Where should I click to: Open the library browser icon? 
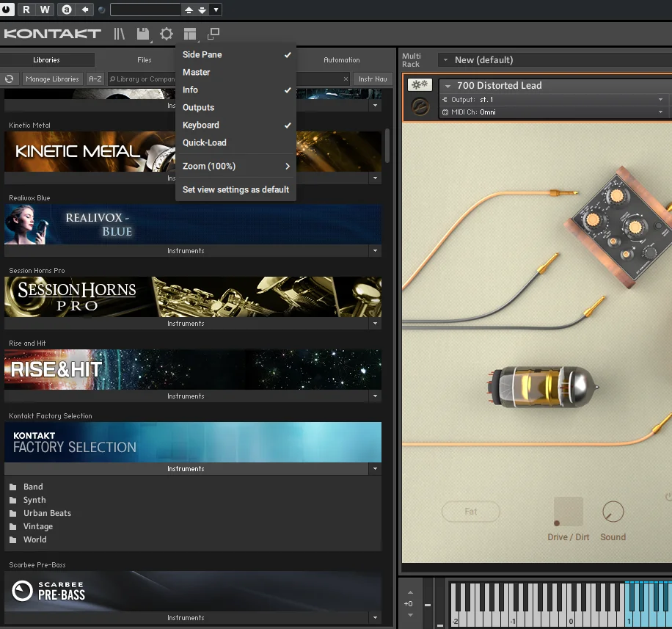coord(119,34)
